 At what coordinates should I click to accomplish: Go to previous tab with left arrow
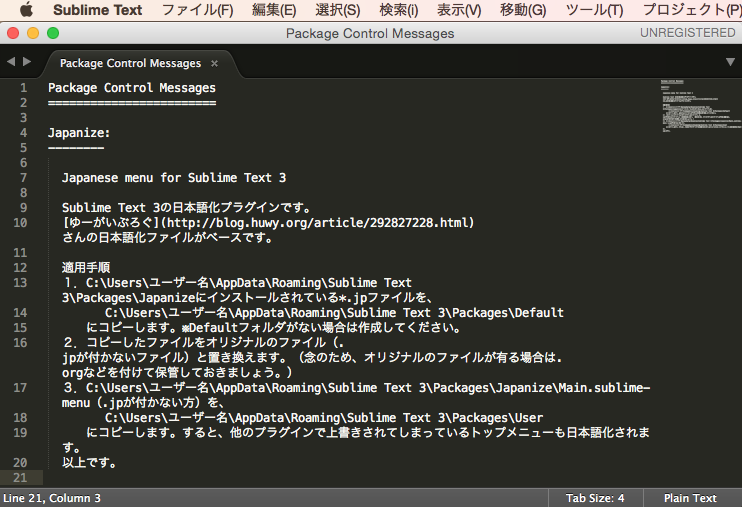pos(11,62)
